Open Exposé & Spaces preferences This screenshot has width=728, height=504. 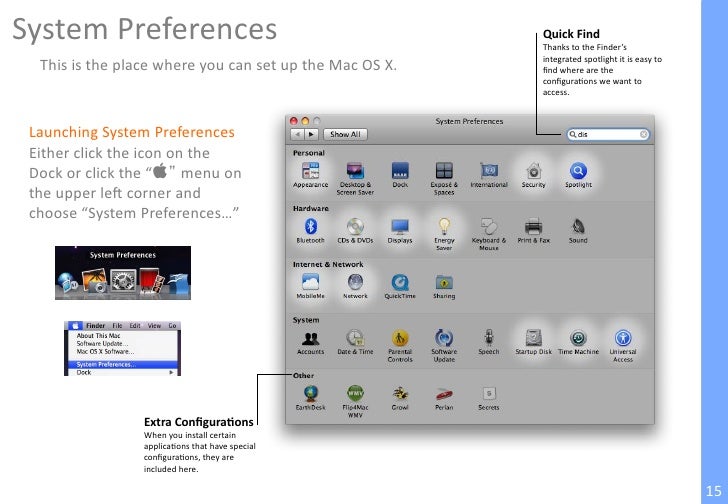point(444,179)
